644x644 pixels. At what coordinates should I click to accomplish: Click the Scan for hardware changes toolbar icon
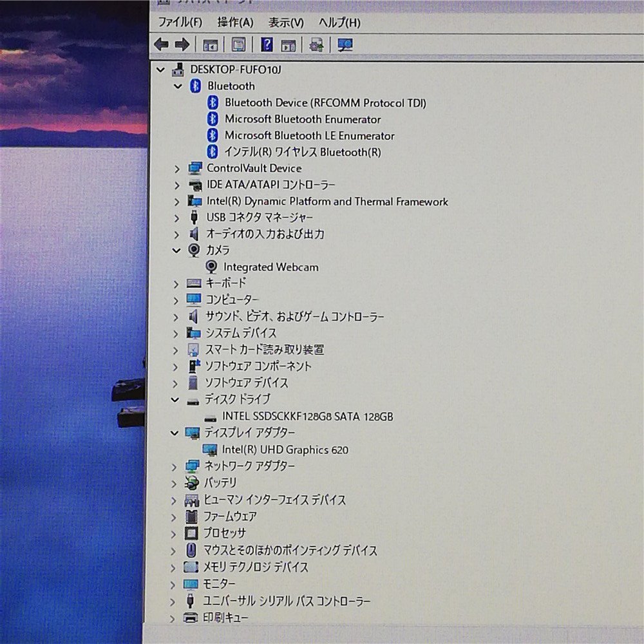click(345, 44)
